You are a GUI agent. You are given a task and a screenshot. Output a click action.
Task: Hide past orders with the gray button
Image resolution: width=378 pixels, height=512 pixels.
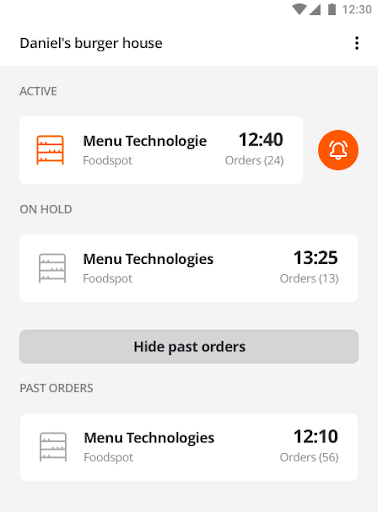click(189, 347)
